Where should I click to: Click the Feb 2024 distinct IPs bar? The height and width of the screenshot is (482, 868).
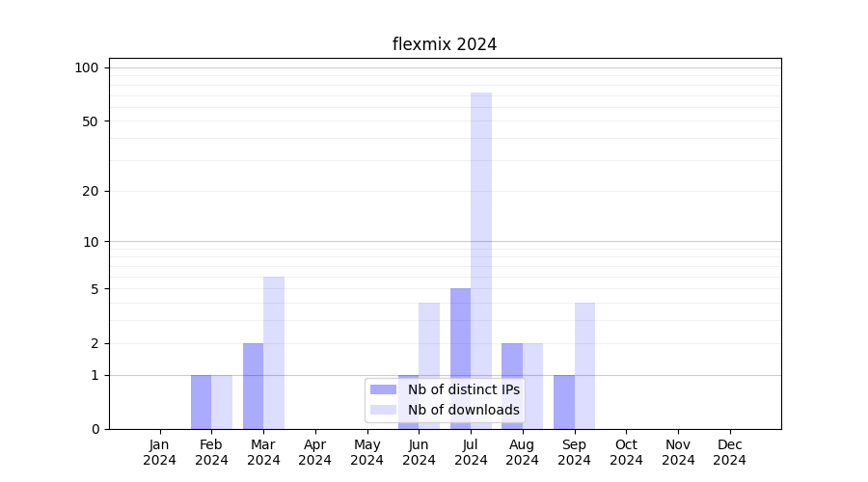[x=201, y=401]
